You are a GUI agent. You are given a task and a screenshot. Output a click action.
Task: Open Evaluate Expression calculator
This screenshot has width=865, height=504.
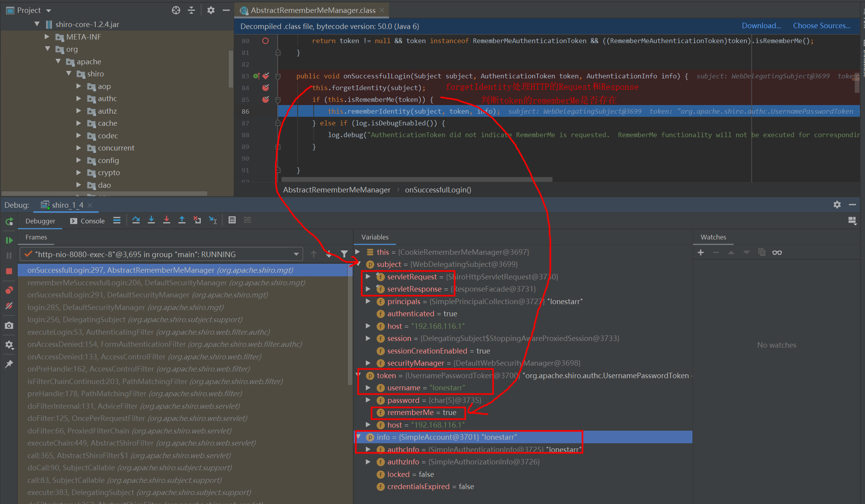(232, 220)
